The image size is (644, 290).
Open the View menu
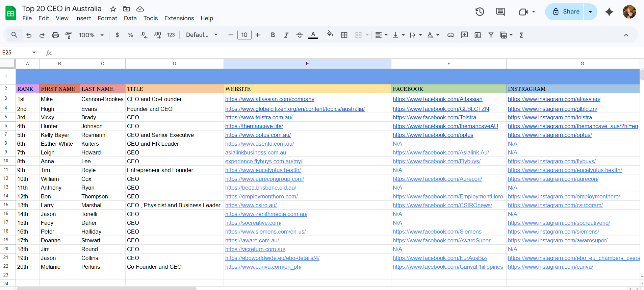62,18
